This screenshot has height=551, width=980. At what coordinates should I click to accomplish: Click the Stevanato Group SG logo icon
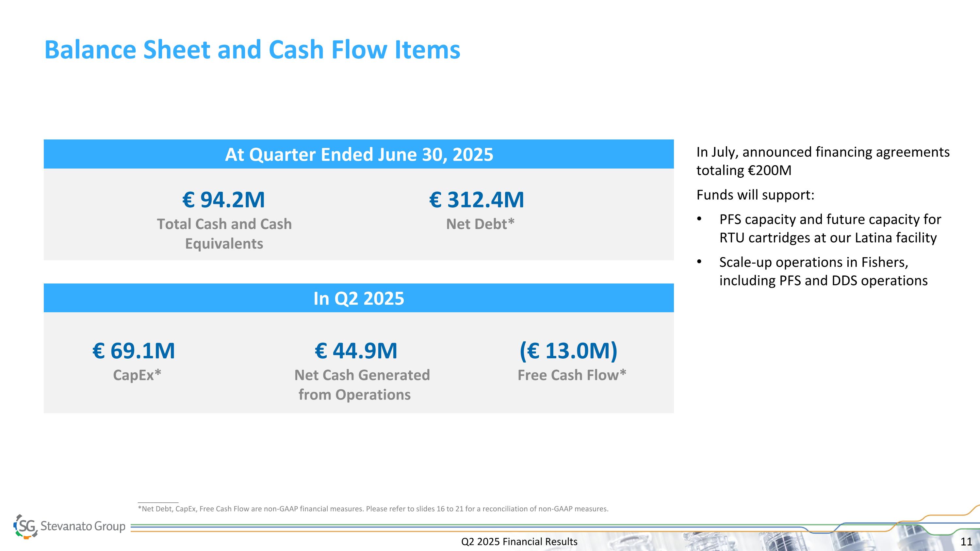pos(26,526)
